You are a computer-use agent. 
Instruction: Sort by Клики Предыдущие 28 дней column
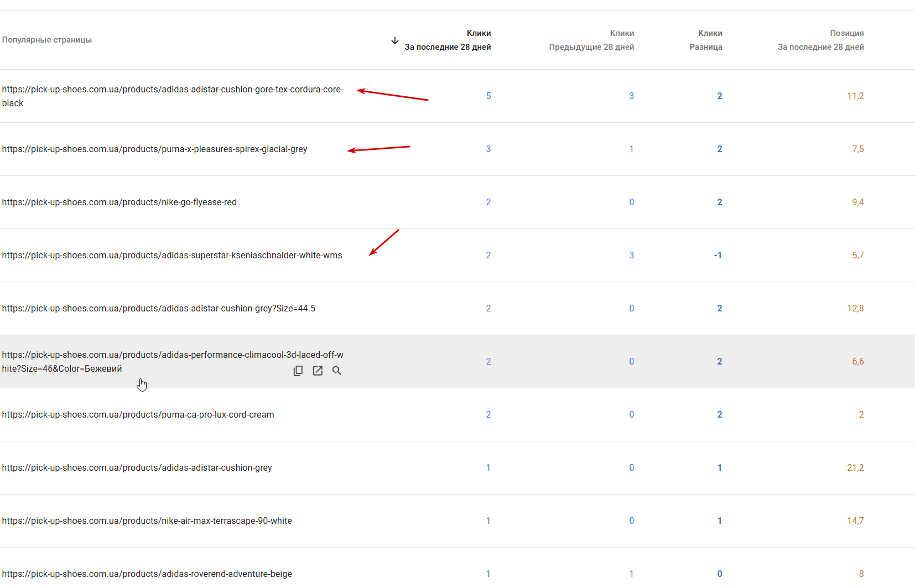pos(591,40)
